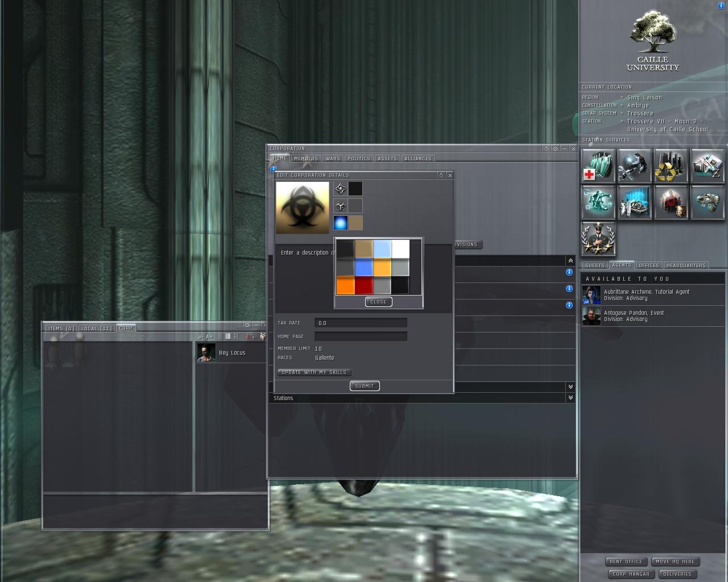Open the Market station service
The width and height of the screenshot is (728, 582).
pos(708,166)
